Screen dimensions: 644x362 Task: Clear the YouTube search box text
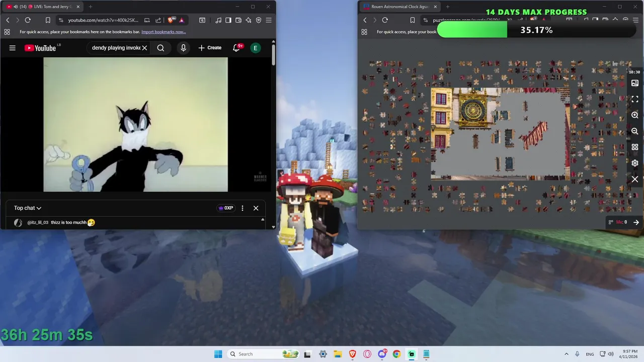tap(144, 48)
